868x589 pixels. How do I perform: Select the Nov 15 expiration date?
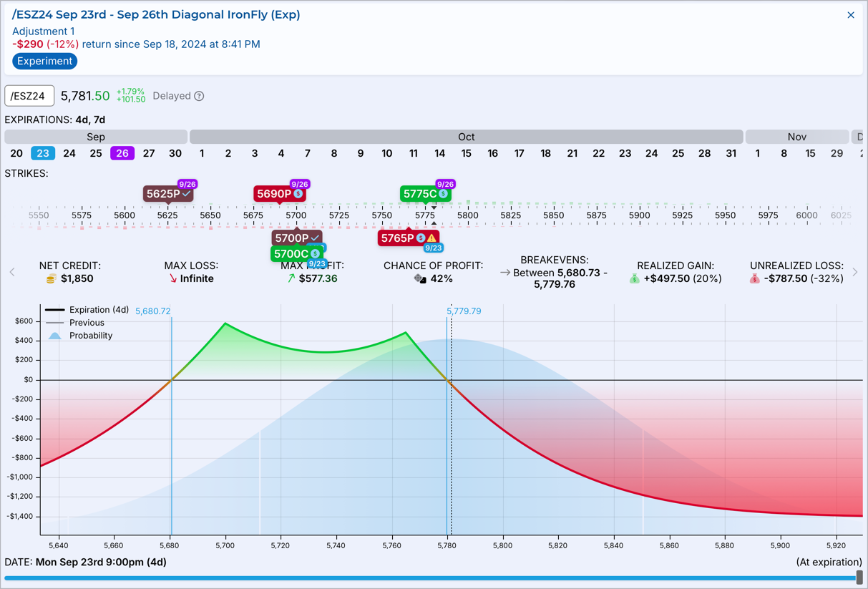810,153
